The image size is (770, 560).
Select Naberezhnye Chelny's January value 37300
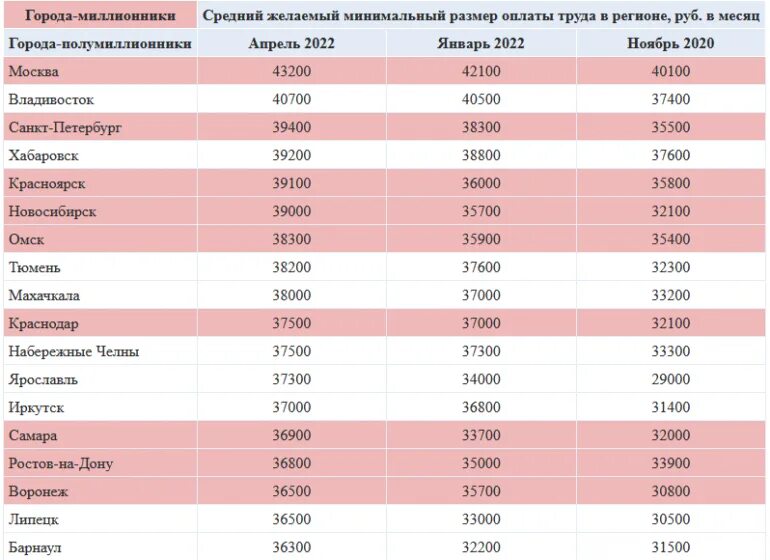tap(481, 351)
